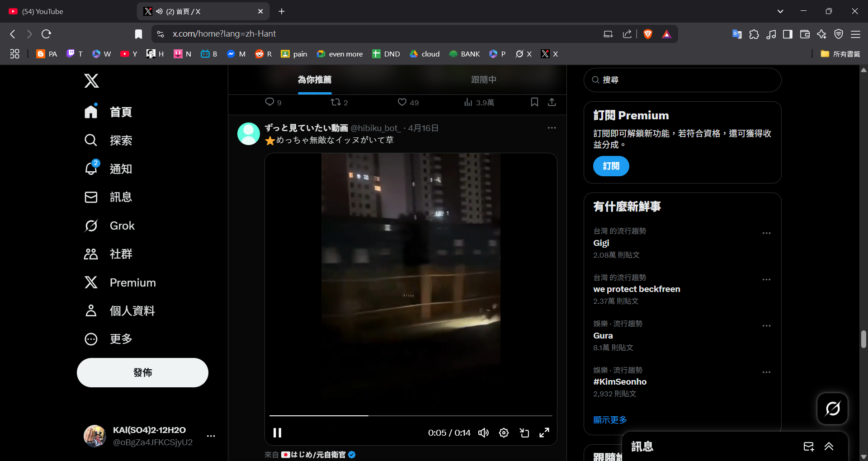
Task: Click the video progress bar
Action: pos(410,415)
